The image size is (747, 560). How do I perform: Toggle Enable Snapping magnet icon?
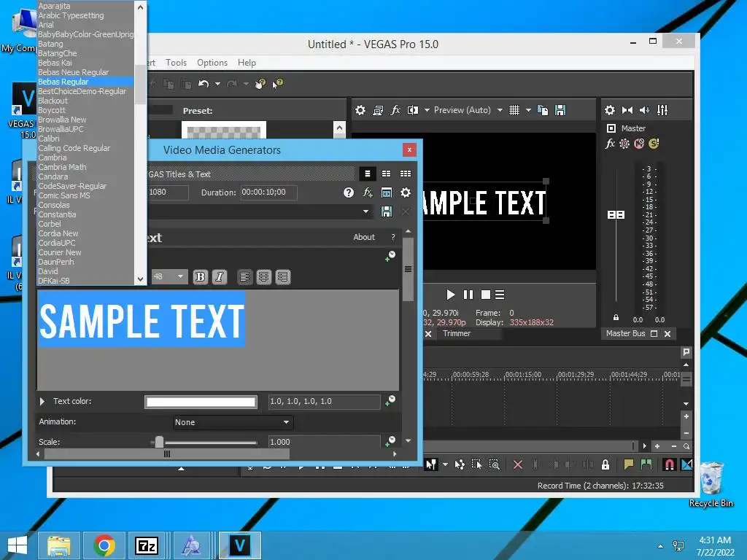point(670,464)
